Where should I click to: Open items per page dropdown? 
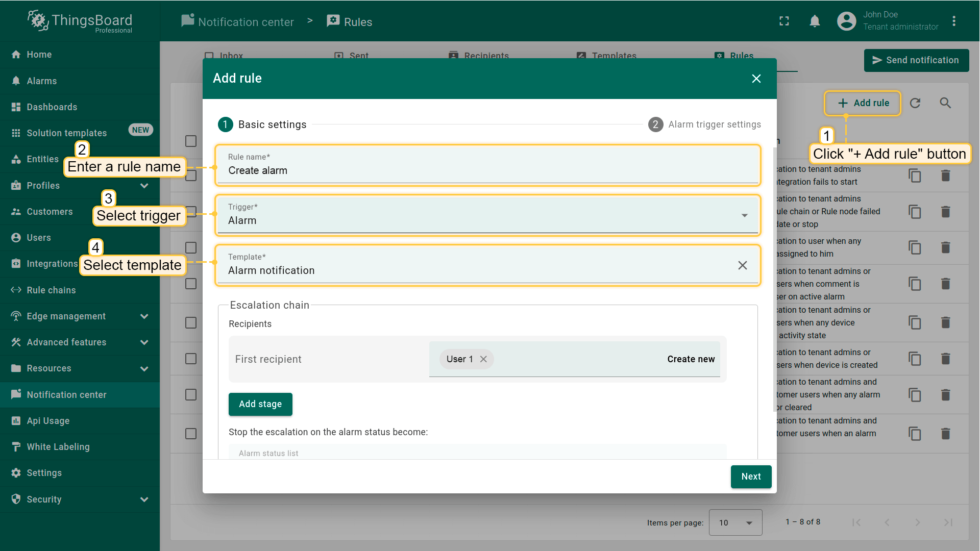[x=735, y=522]
